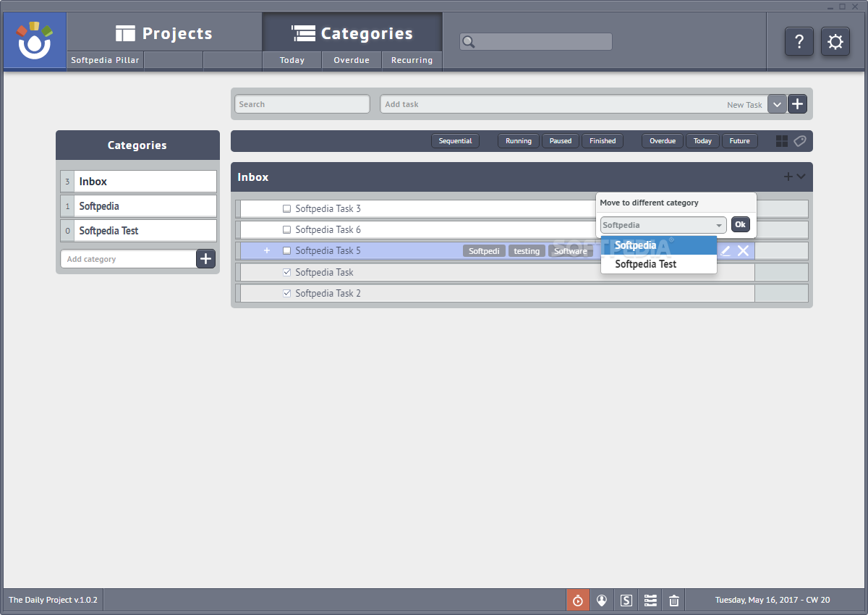
Task: Collapse Inbox with the chevron
Action: 801,177
